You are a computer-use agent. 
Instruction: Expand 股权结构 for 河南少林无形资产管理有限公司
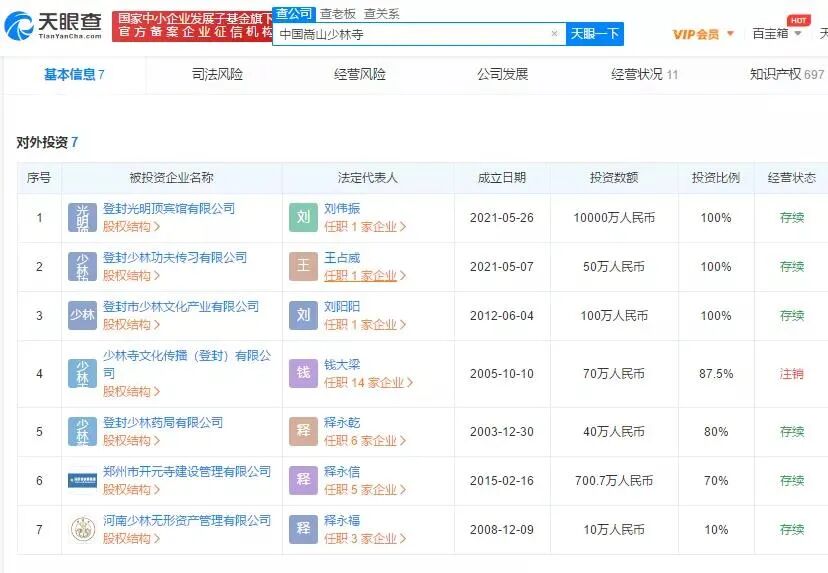(131, 539)
